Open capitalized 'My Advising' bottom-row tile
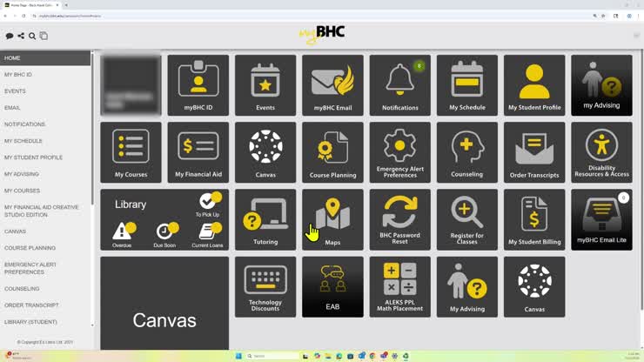The width and height of the screenshot is (644, 362). click(467, 287)
